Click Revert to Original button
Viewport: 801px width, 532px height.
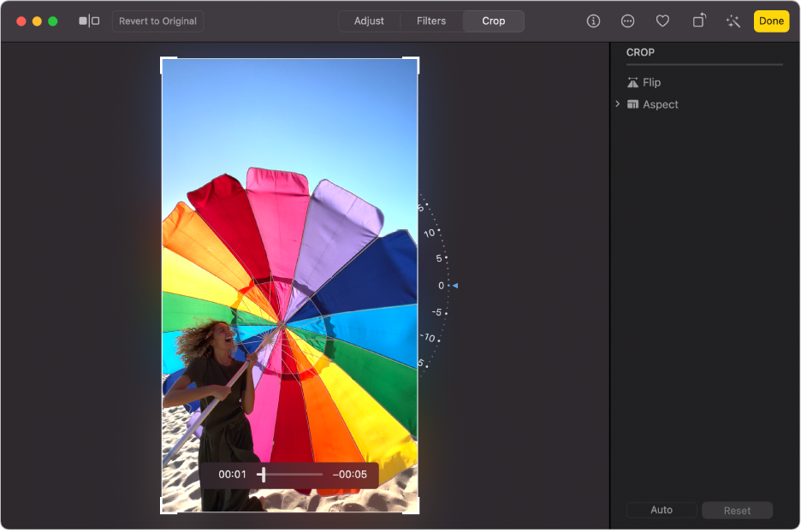tap(157, 21)
